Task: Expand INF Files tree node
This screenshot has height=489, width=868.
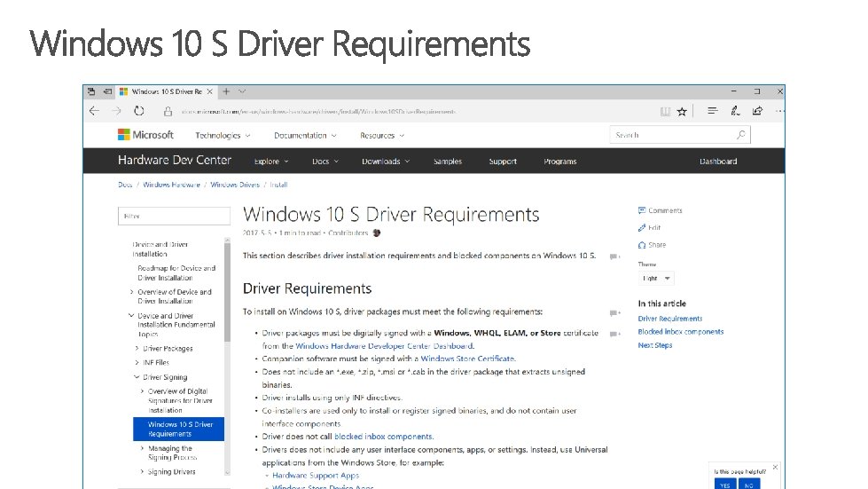Action: (x=137, y=362)
